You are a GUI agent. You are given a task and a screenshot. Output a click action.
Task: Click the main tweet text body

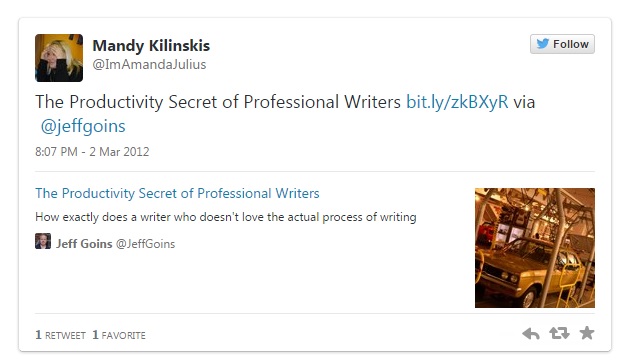[x=285, y=114]
